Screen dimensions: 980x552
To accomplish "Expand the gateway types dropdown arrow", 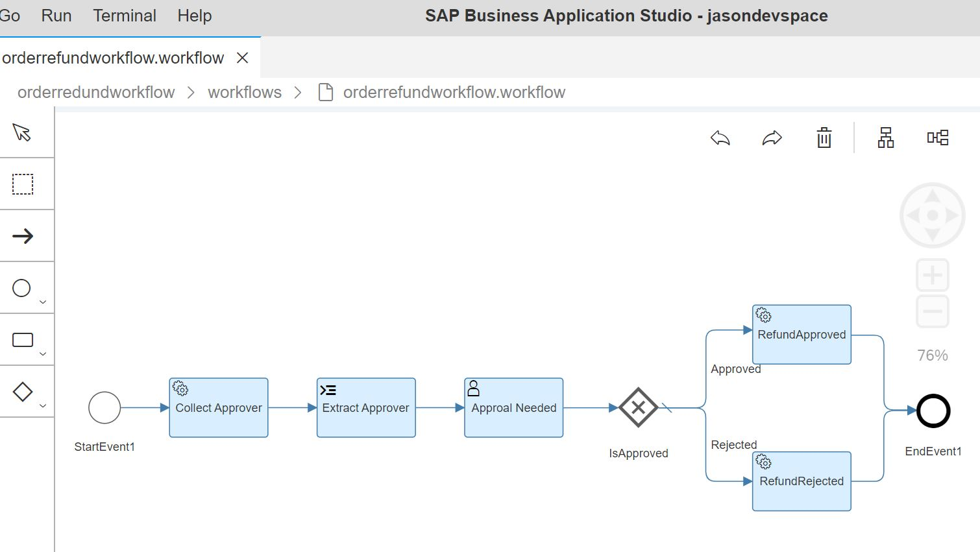I will point(43,405).
